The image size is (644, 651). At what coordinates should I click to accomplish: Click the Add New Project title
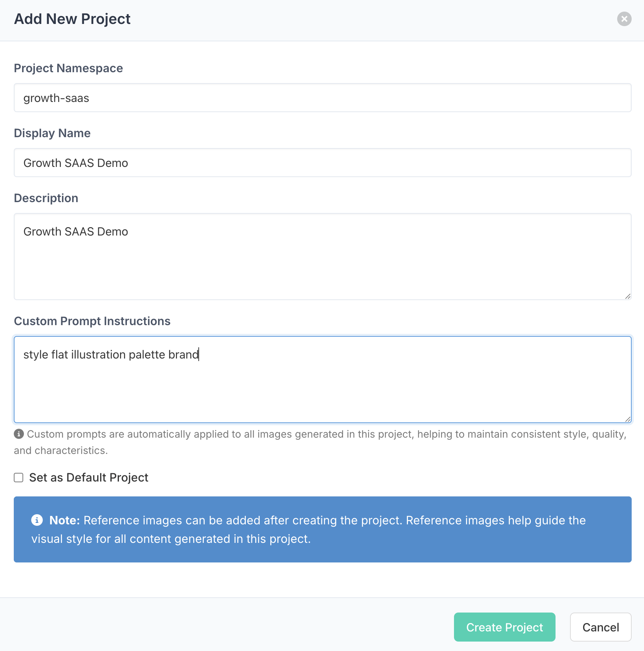coord(72,19)
